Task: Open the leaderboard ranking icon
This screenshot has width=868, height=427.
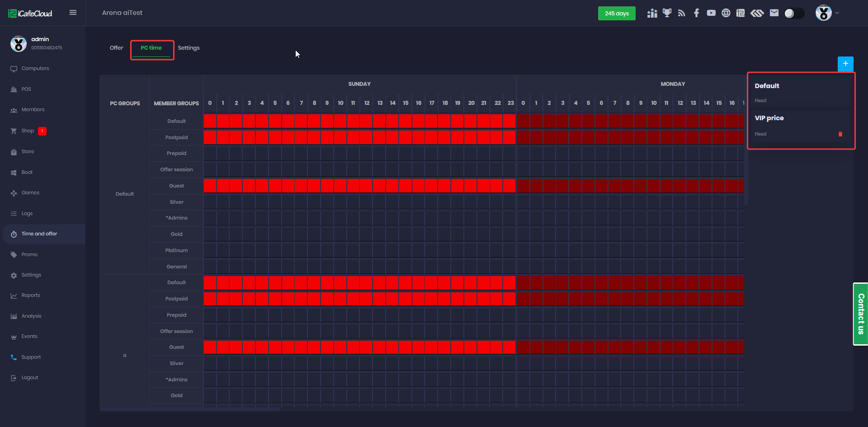Action: point(652,13)
